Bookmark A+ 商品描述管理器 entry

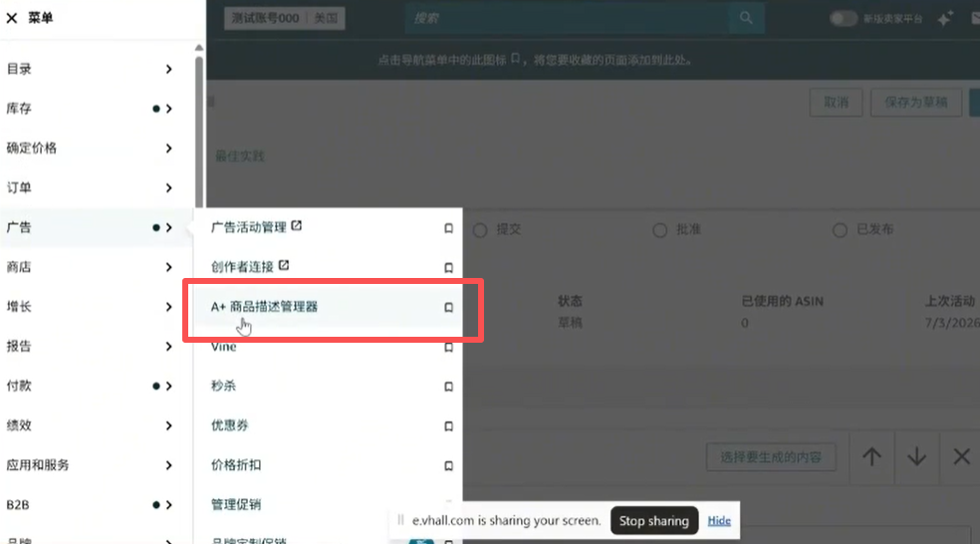[x=448, y=307]
